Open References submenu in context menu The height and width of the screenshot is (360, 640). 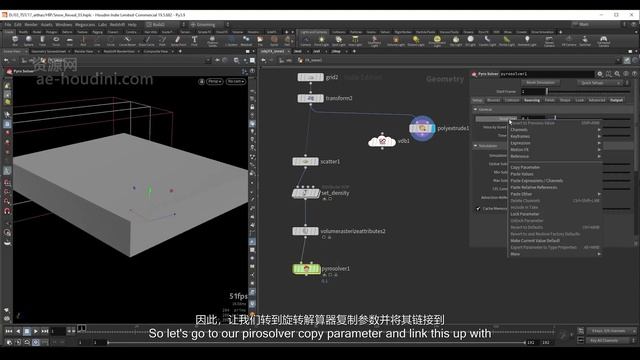click(555, 156)
